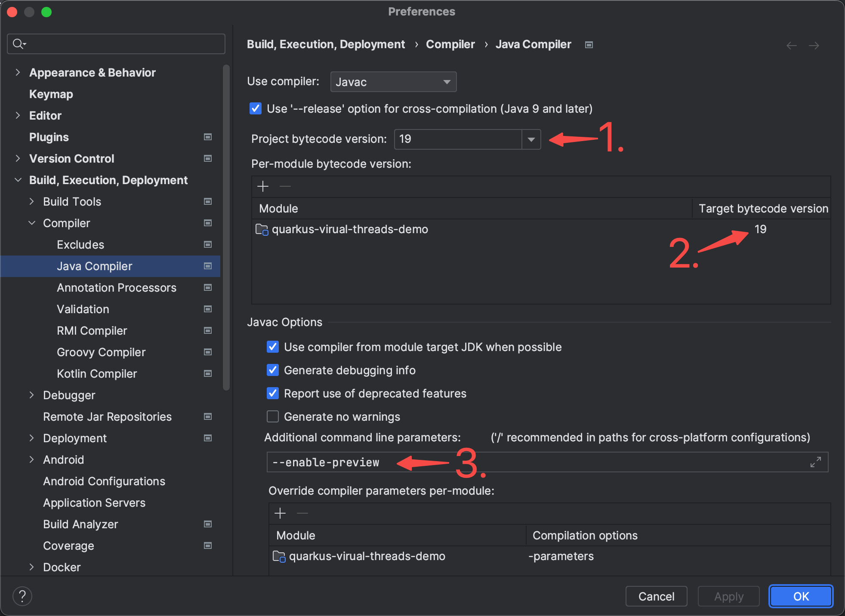This screenshot has width=845, height=616.
Task: Add a per-module bytecode version entry
Action: 263,186
